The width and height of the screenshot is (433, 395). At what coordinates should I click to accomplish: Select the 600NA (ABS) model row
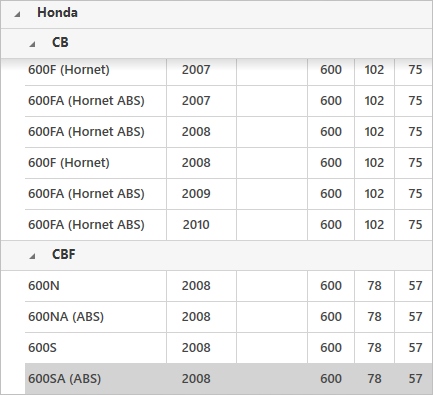[228, 317]
